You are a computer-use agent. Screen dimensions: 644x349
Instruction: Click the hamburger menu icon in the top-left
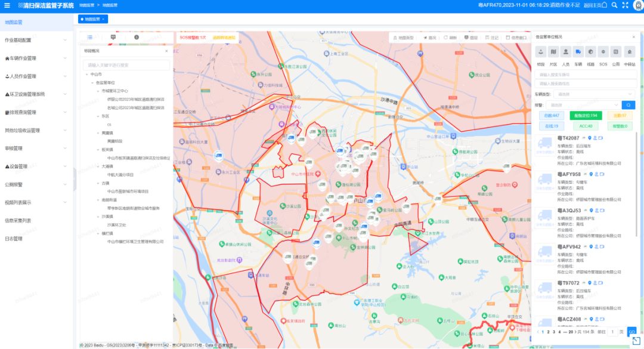7,5
